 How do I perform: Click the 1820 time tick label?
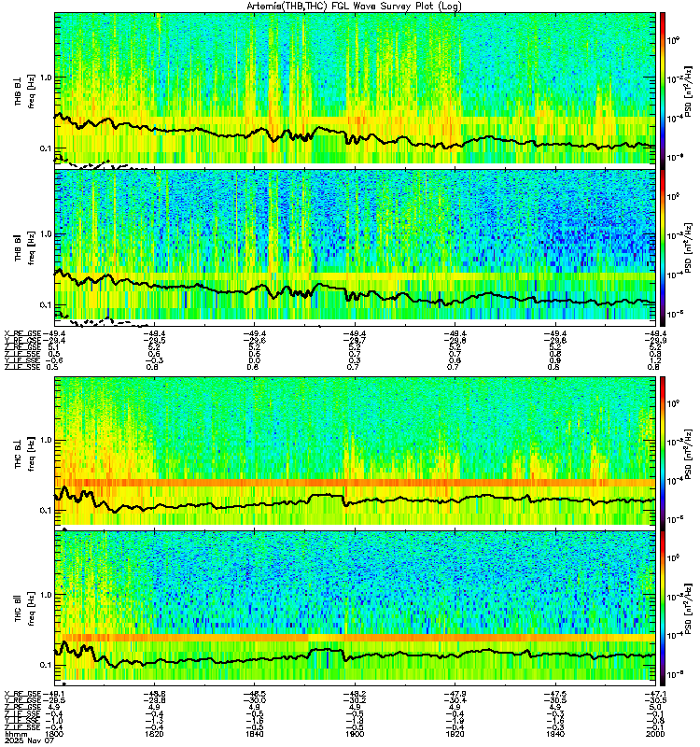pyautogui.click(x=154, y=734)
